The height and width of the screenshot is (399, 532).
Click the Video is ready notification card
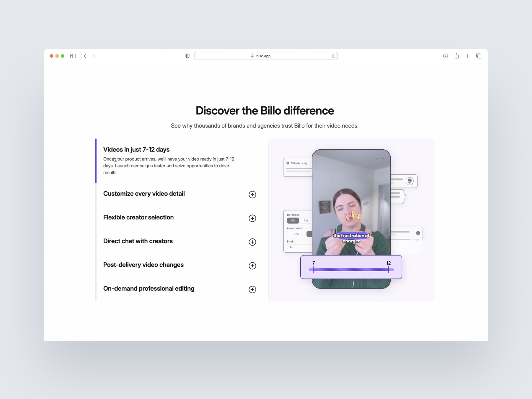click(x=298, y=167)
